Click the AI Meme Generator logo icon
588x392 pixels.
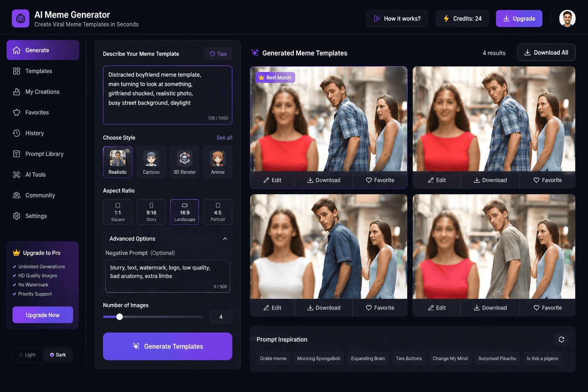point(21,18)
